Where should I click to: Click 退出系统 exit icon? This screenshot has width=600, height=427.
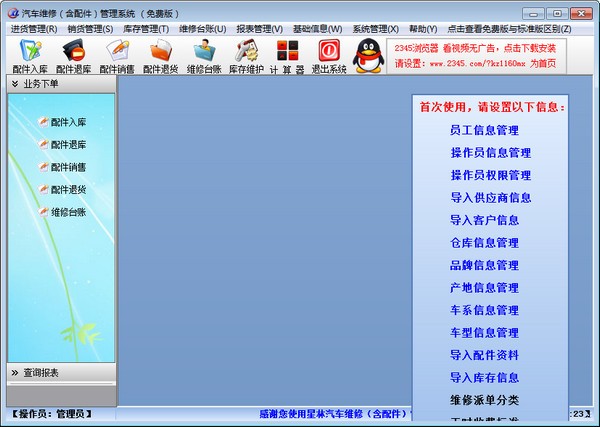(329, 56)
